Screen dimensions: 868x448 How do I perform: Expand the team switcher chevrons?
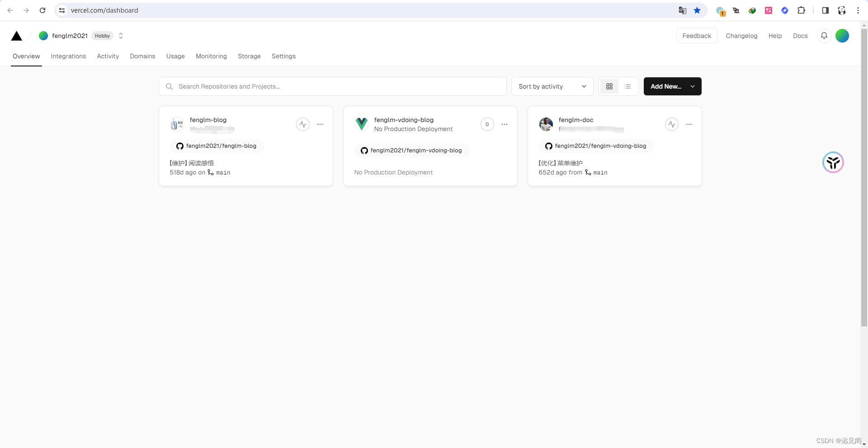click(121, 36)
